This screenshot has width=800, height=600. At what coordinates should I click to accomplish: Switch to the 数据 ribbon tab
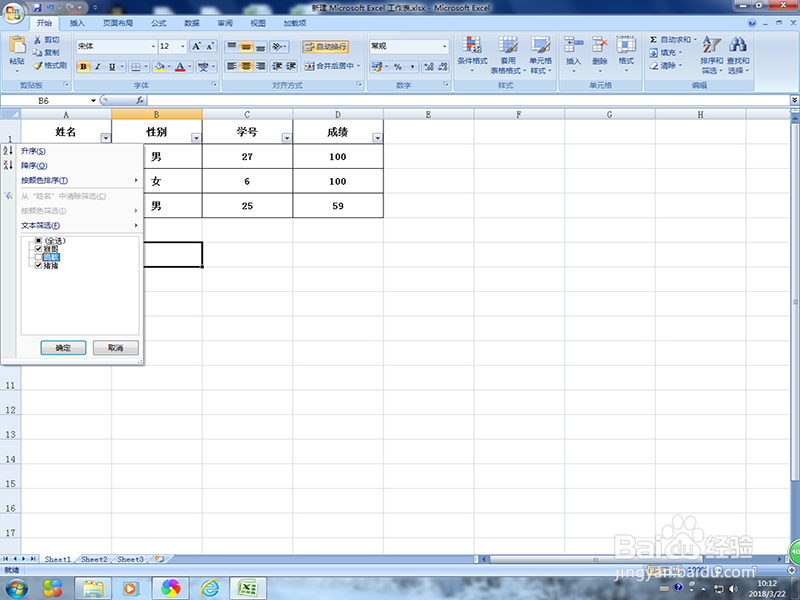pos(192,23)
